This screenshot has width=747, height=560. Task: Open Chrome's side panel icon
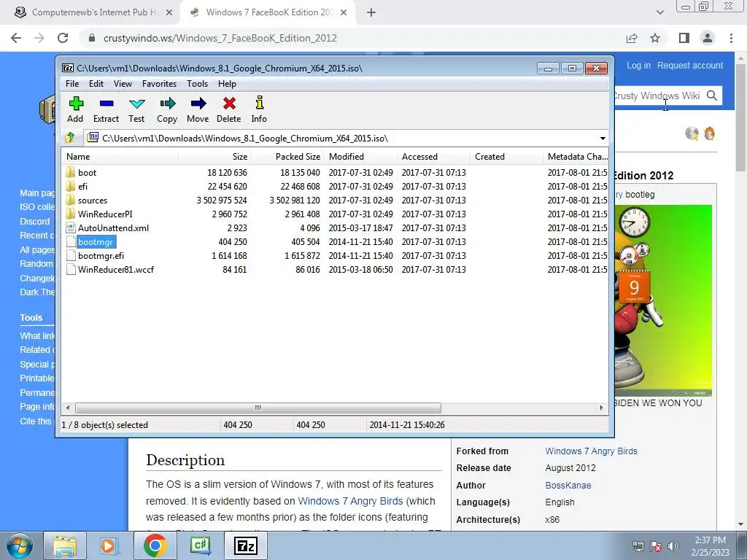tap(684, 38)
